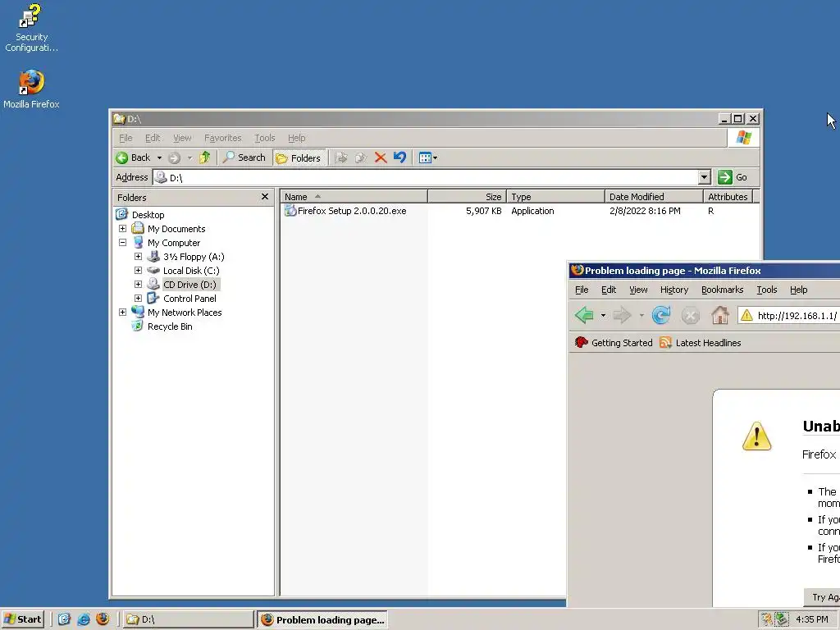This screenshot has width=840, height=630.
Task: Select Local Disk (C:) in tree
Action: 190,271
